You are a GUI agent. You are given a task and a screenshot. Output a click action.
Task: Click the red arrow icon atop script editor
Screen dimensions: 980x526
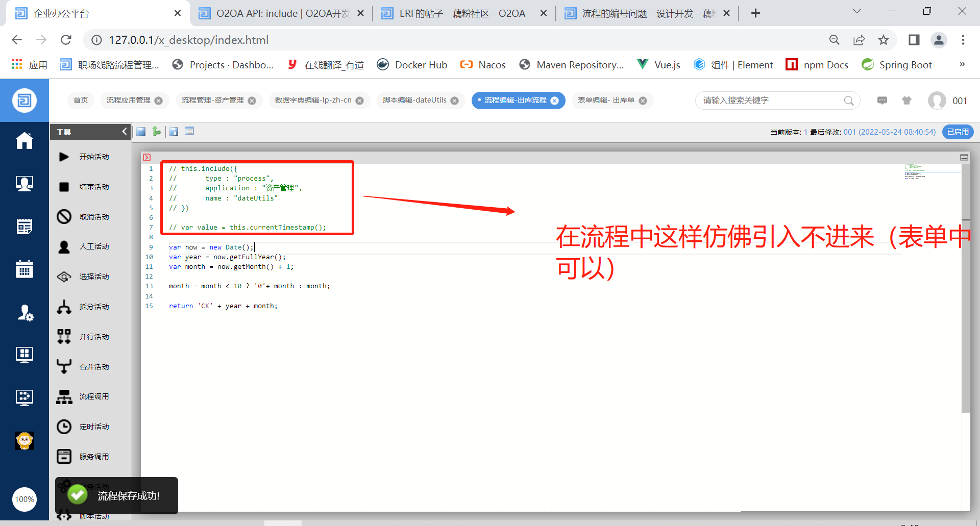pos(147,157)
